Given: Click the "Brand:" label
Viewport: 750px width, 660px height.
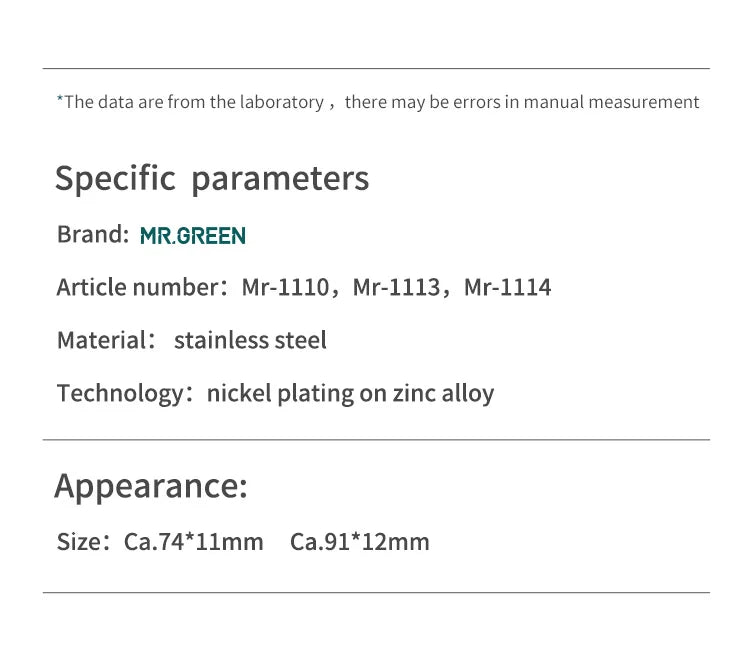Looking at the screenshot, I should click(93, 235).
